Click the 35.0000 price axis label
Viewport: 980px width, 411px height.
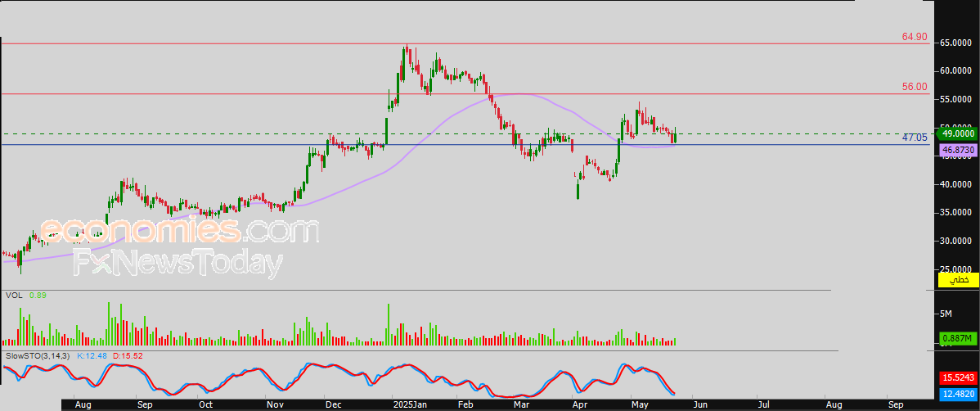956,213
